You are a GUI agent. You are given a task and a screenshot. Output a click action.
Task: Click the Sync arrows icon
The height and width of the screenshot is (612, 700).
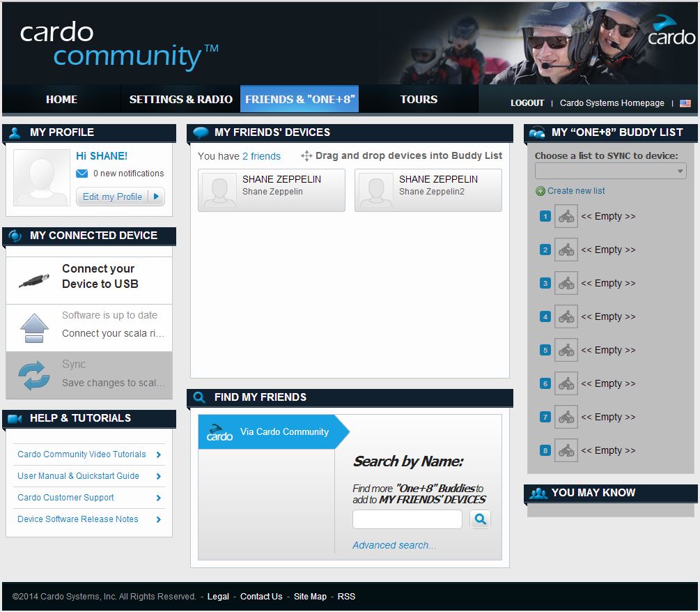(34, 375)
